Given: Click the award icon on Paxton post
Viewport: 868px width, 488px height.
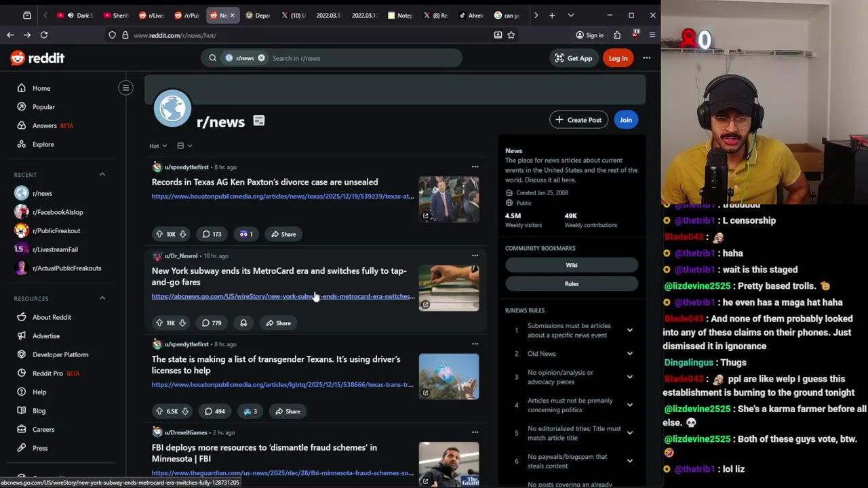Looking at the screenshot, I should point(246,235).
